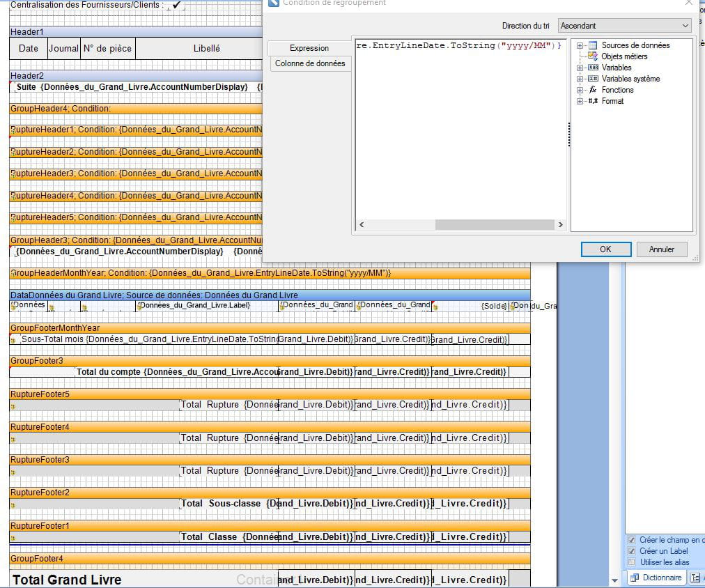Click the 'N° de pièce' column header cell
Image resolution: width=705 pixels, height=588 pixels.
click(x=107, y=48)
